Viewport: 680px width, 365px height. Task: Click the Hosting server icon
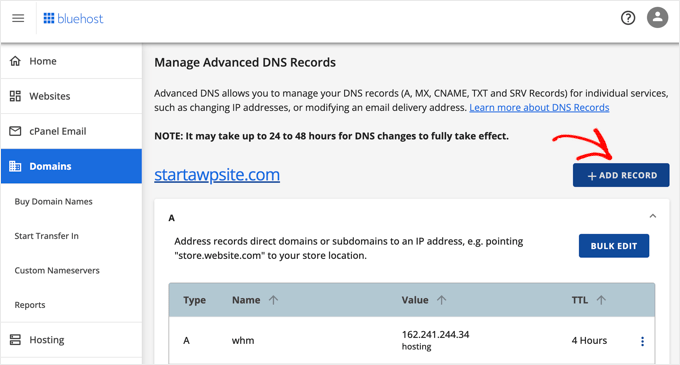pos(15,339)
